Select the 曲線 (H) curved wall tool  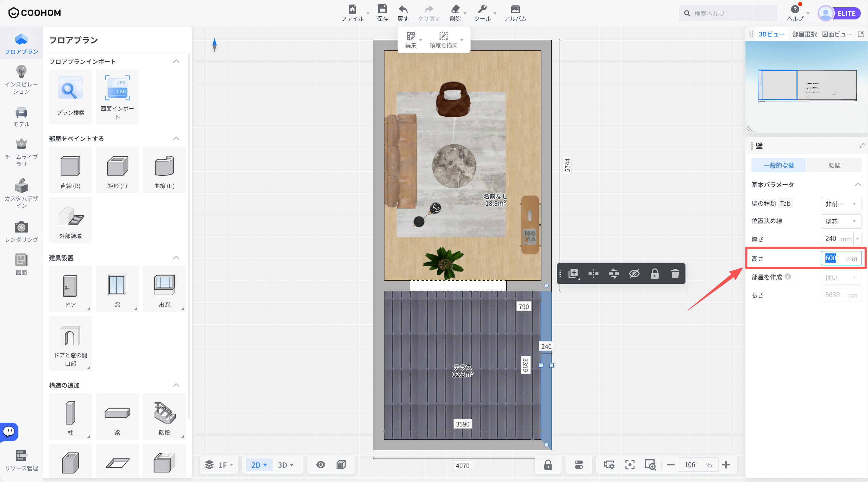pyautogui.click(x=164, y=170)
